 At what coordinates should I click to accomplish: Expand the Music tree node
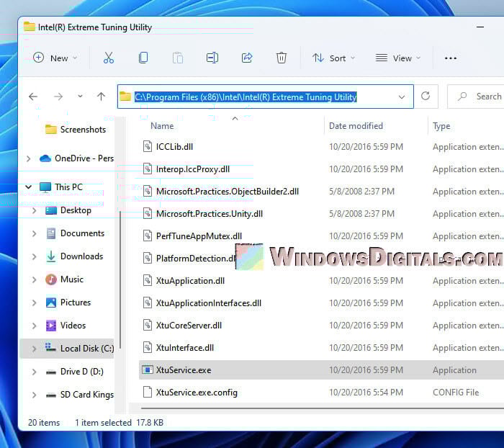34,279
